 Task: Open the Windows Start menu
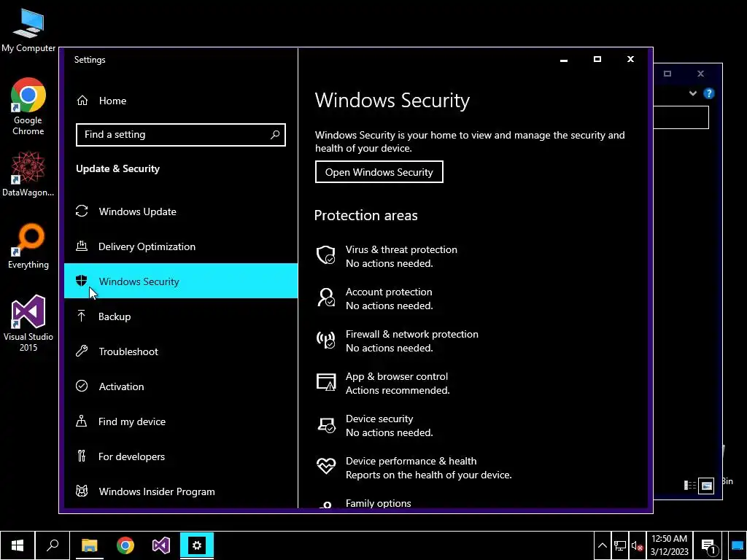point(18,545)
